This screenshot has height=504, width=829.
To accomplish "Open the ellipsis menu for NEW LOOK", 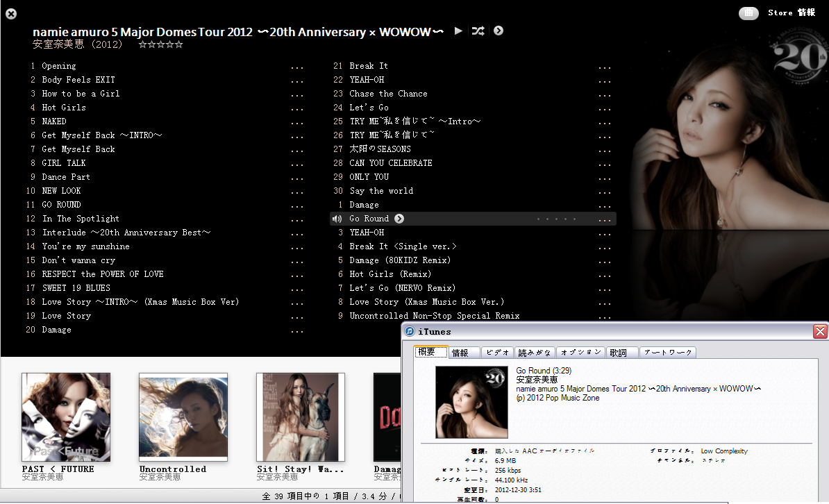I will click(x=297, y=192).
